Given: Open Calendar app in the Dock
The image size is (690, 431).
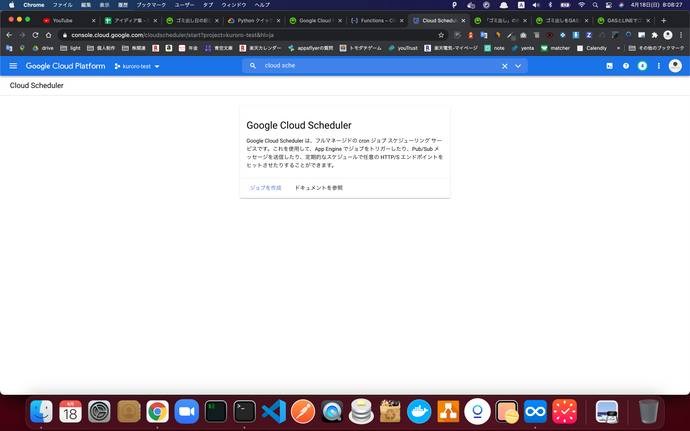Looking at the screenshot, I should click(70, 412).
